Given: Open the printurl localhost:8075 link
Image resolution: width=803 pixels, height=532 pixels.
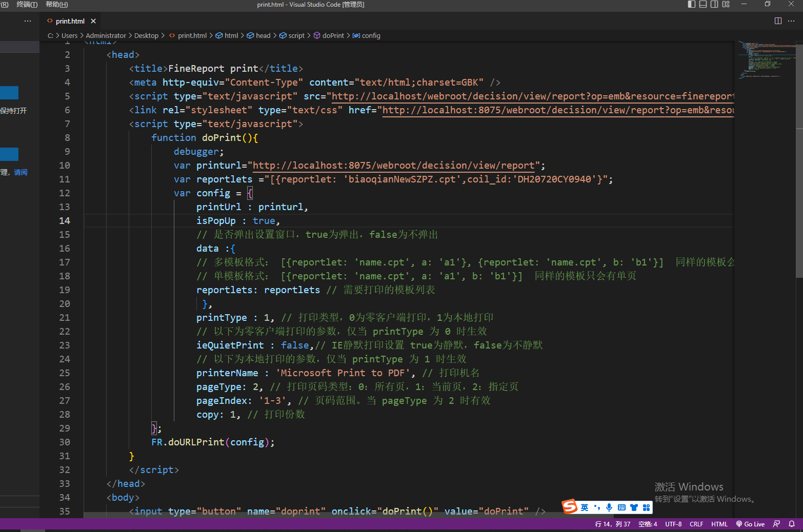Looking at the screenshot, I should 394,166.
